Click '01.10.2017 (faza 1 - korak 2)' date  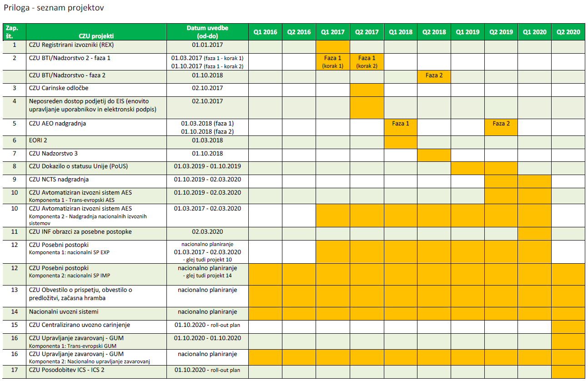207,66
